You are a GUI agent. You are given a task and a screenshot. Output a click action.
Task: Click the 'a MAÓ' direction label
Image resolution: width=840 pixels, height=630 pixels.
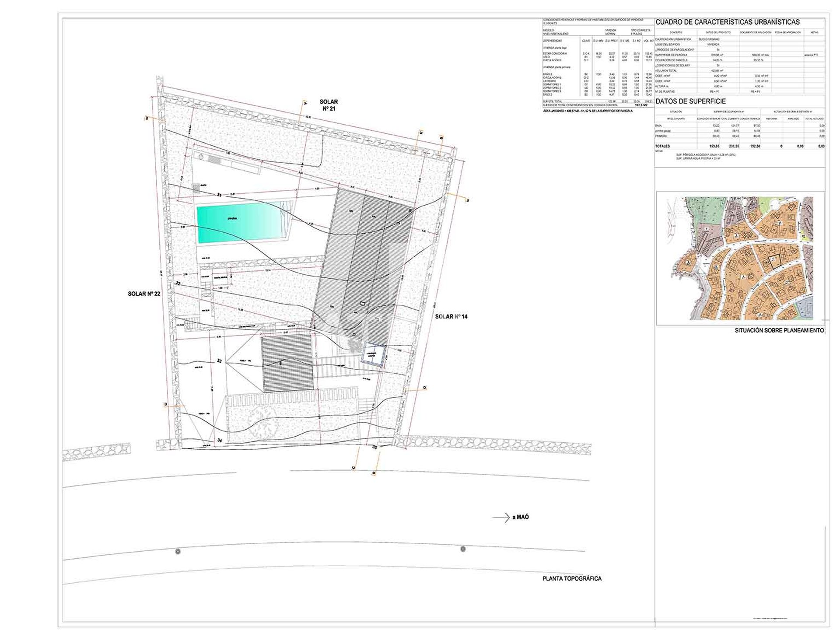pos(520,517)
